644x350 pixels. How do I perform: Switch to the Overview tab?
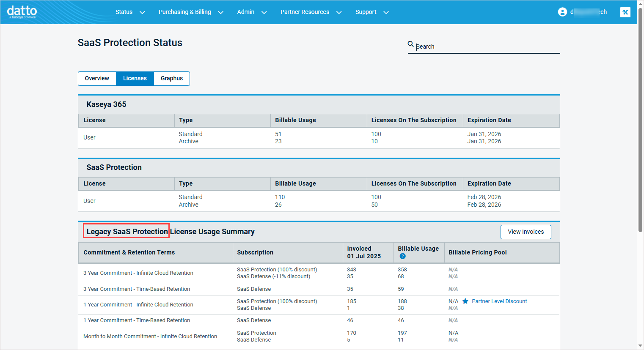(x=97, y=79)
